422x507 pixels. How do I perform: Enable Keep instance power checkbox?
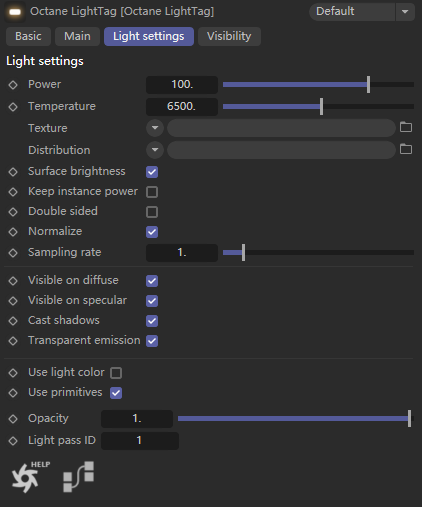(152, 192)
